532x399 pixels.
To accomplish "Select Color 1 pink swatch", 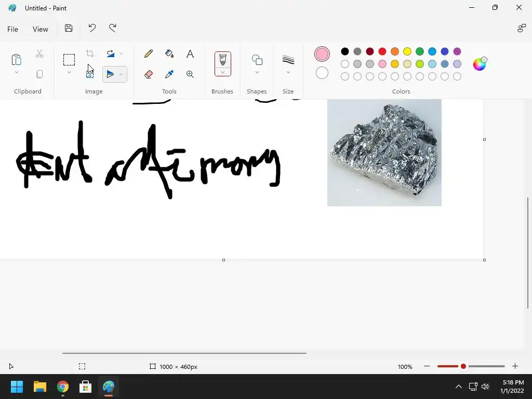I will click(322, 54).
